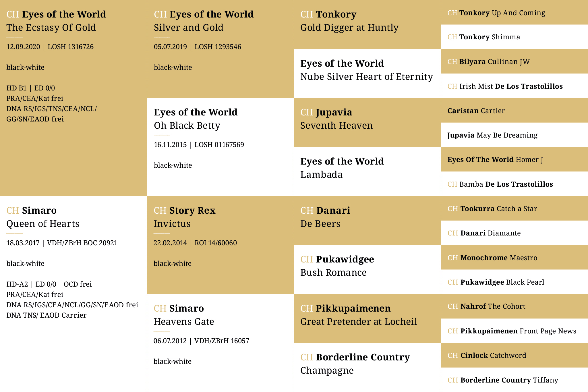Open Eyes of the World Silver and Gold
The image size is (588, 392).
pyautogui.click(x=204, y=21)
